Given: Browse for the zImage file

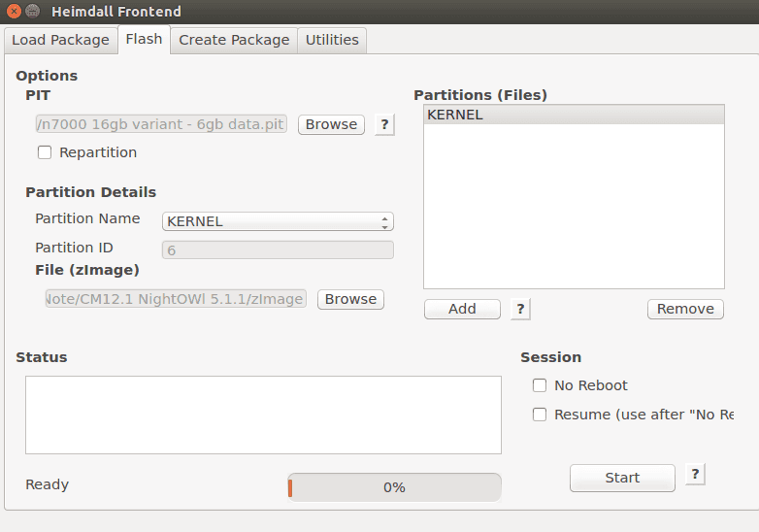Looking at the screenshot, I should (350, 299).
